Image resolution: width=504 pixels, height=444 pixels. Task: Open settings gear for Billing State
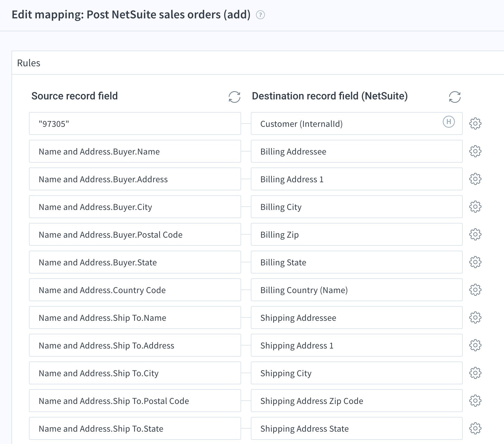click(475, 262)
